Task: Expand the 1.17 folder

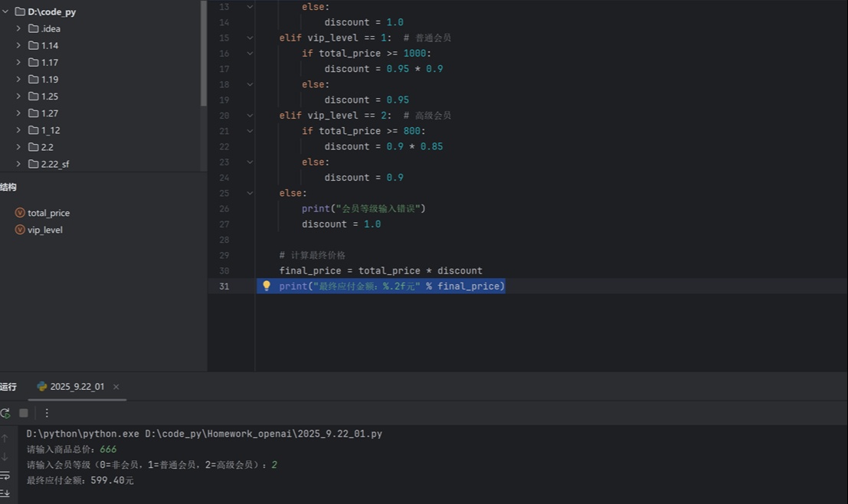Action: coord(18,62)
